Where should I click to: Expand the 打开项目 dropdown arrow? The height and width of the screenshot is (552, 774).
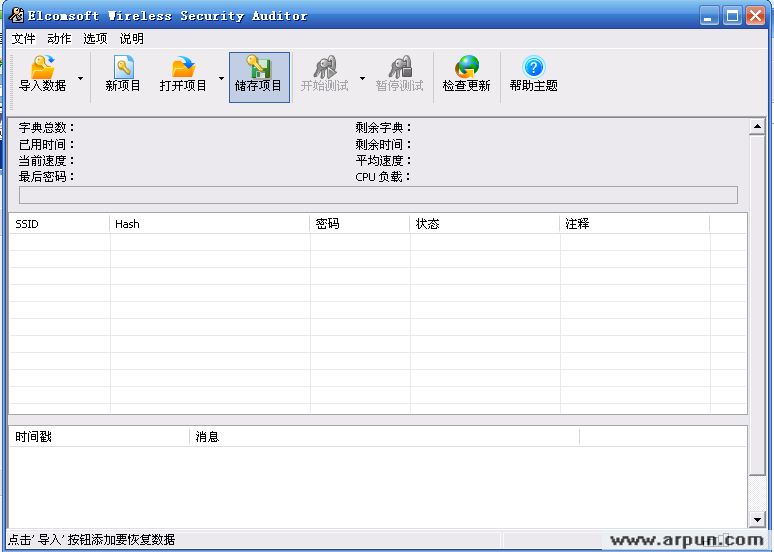(x=221, y=78)
